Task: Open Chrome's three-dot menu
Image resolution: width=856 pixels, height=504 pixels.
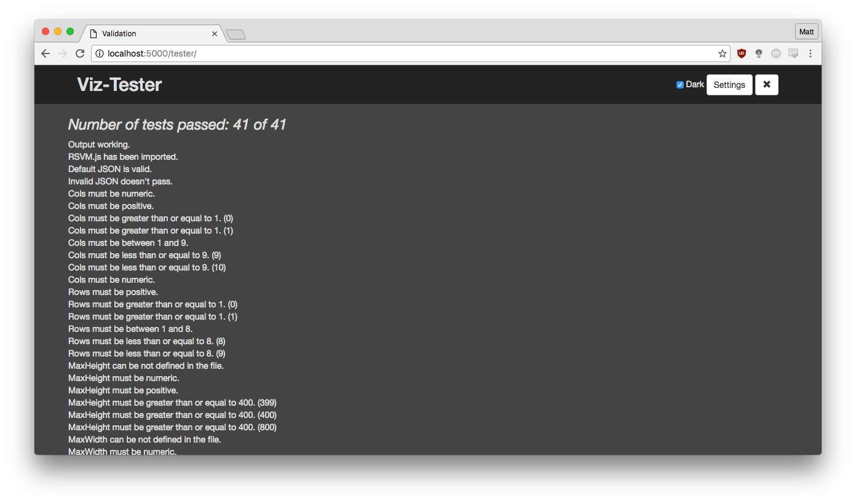Action: [810, 53]
